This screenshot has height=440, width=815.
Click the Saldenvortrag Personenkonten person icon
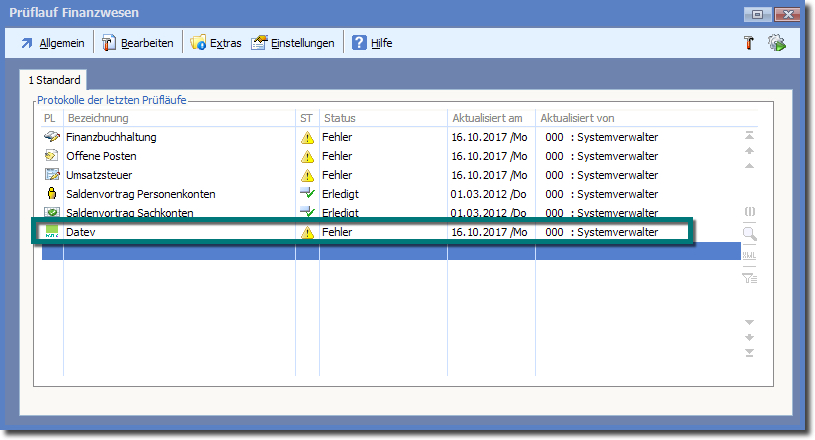click(52, 194)
